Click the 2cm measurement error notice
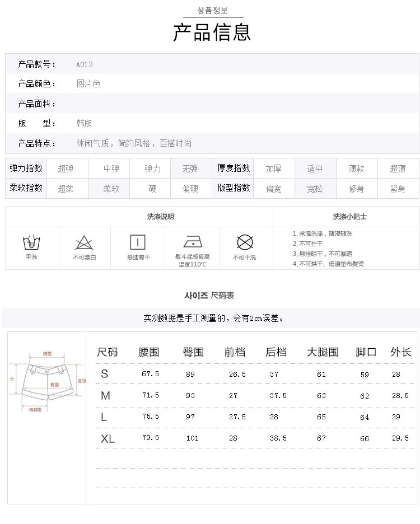This screenshot has width=420, height=524. pos(214,318)
